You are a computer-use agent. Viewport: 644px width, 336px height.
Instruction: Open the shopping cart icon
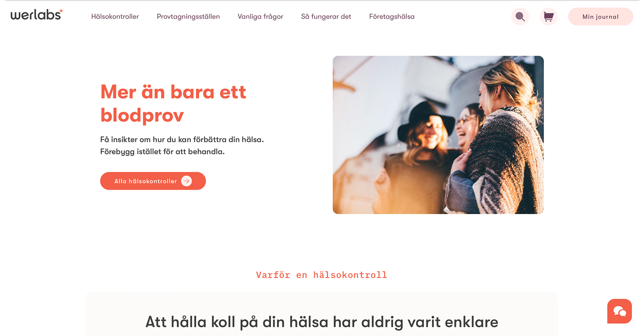548,16
